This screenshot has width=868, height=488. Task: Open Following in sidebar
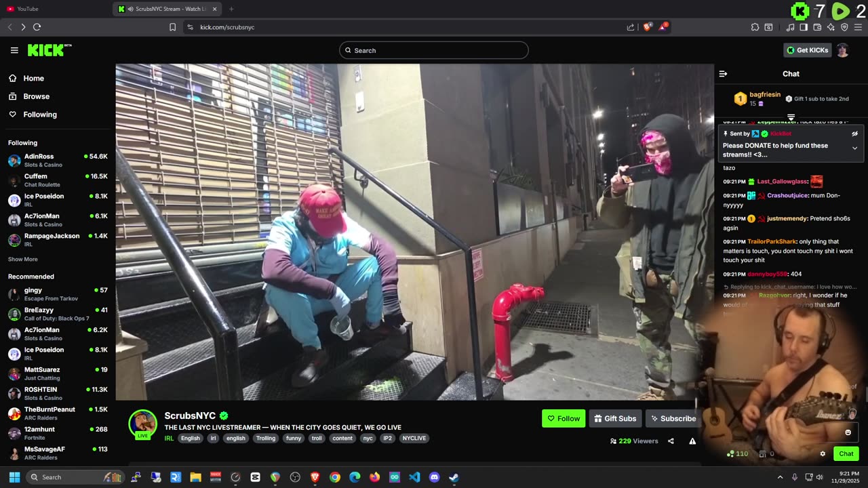[58, 115]
